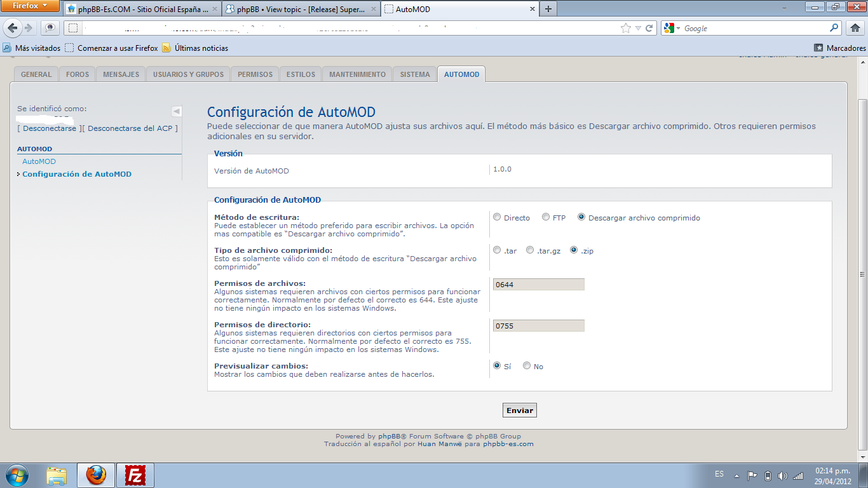Click the reload page icon
Viewport: 868px width, 488px height.
click(x=649, y=28)
